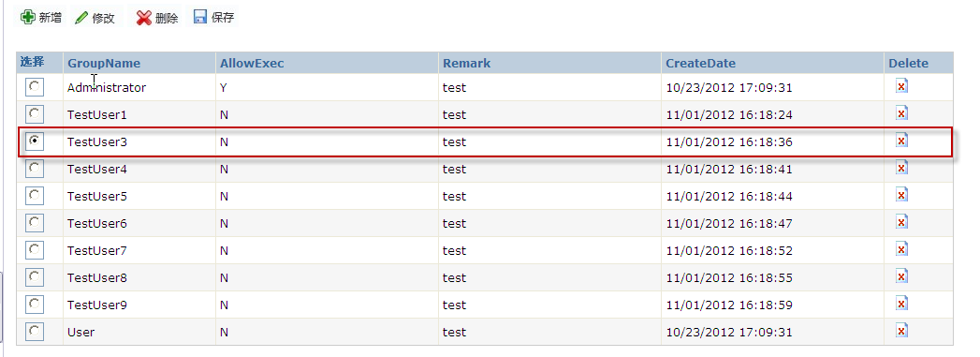
Task: Delete TestUser6 with its row icon
Action: pos(901,222)
